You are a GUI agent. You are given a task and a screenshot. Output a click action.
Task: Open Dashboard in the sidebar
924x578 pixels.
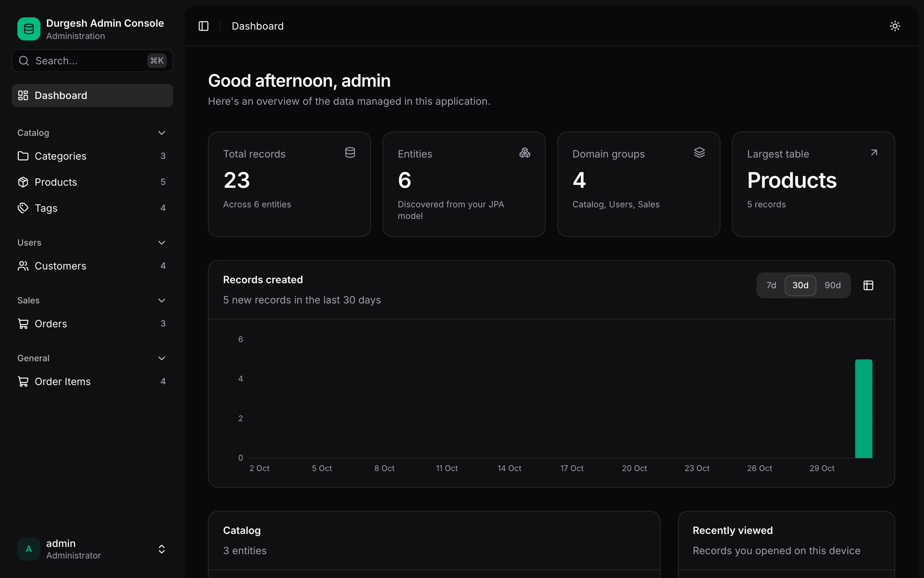coord(92,95)
